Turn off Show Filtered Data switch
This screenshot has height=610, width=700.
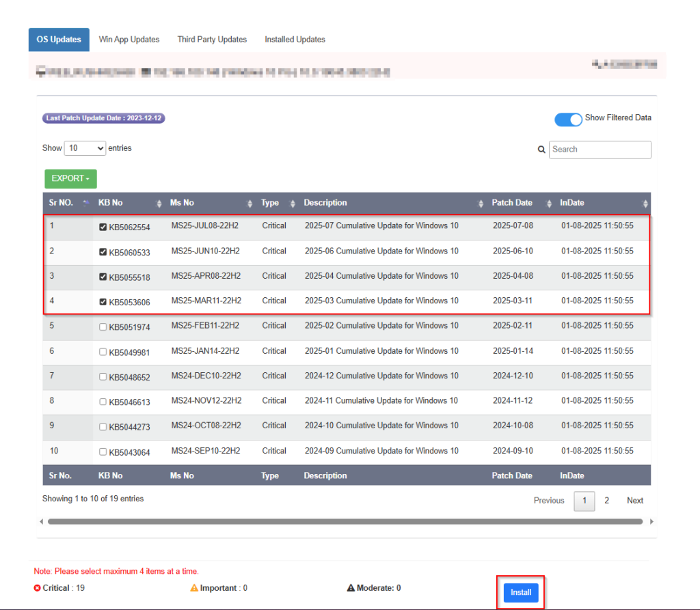568,120
